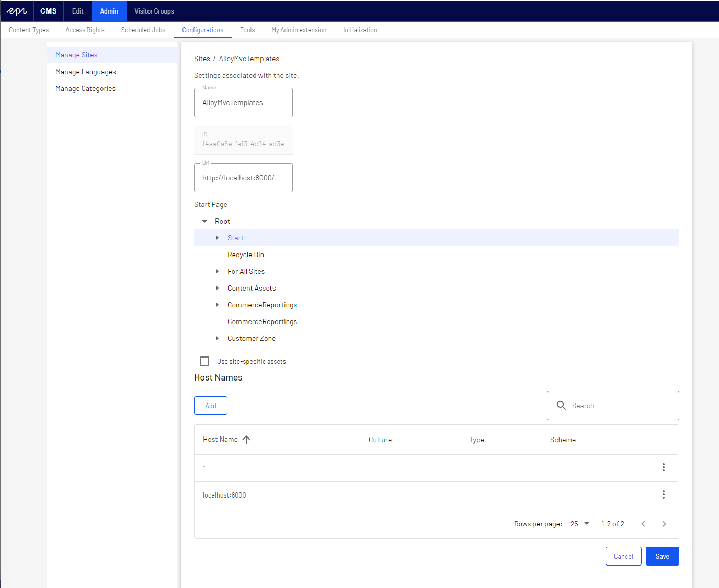Click into the Url input field
Screen dimensions: 719x588
coord(243,178)
